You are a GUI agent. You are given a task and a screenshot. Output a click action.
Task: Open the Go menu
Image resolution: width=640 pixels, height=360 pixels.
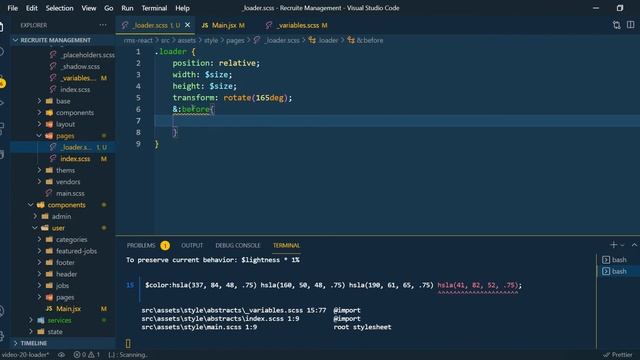click(109, 8)
